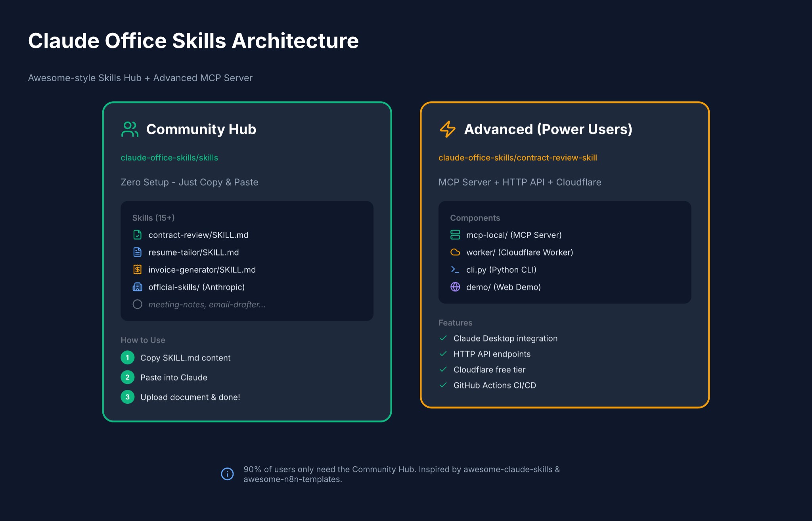Viewport: 812px width, 521px height.
Task: Click the step 2 circle badge
Action: 127,377
